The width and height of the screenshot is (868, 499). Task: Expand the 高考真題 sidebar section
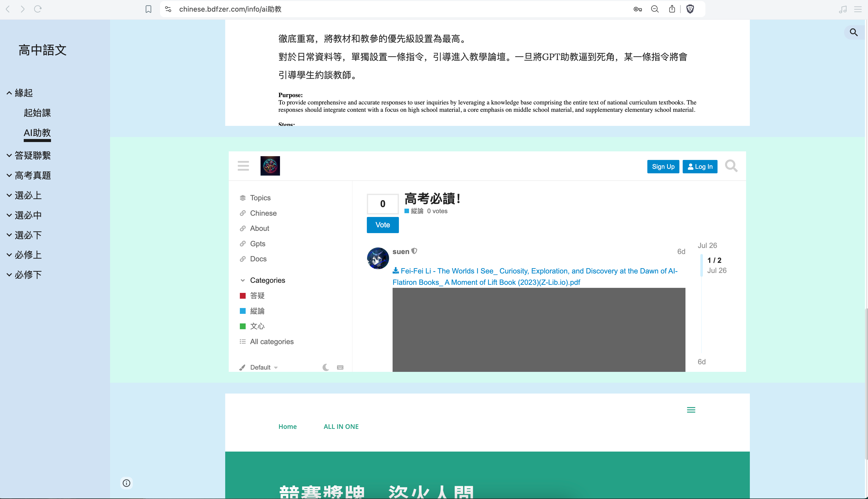(x=9, y=176)
